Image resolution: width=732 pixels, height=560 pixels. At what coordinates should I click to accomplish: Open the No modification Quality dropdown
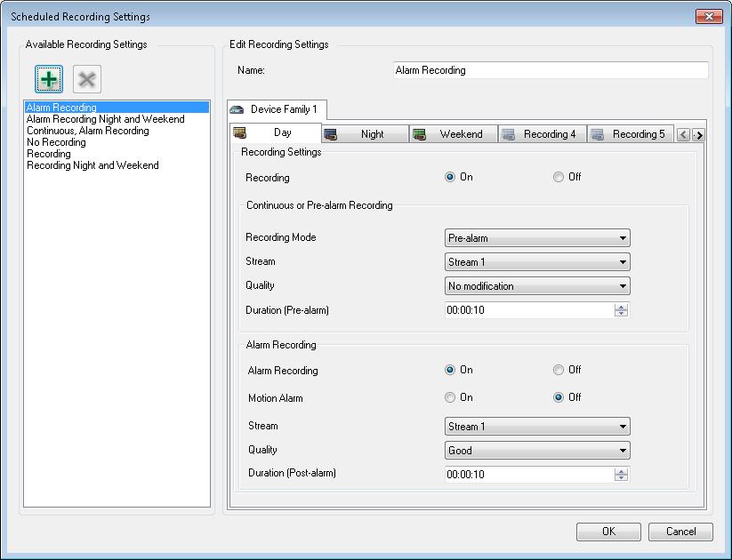[x=537, y=286]
